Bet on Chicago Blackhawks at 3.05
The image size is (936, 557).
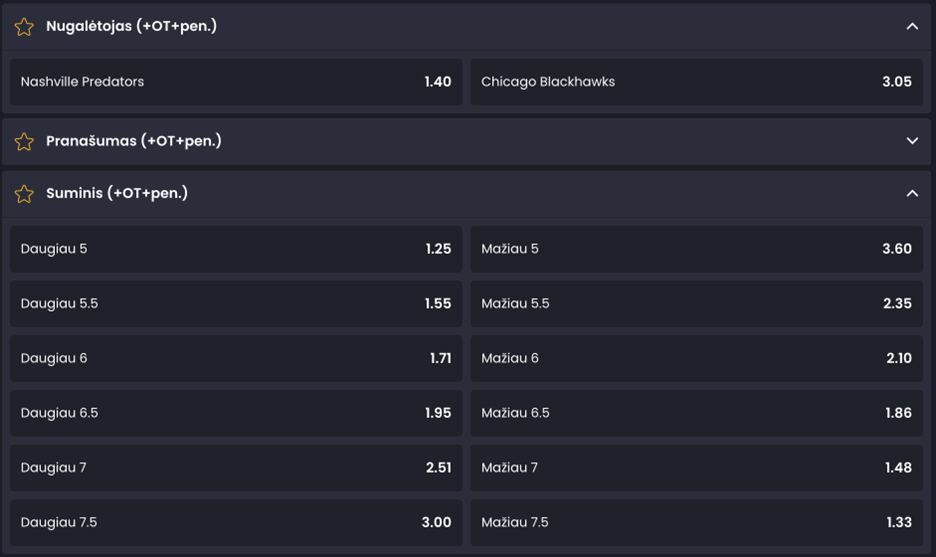click(697, 82)
